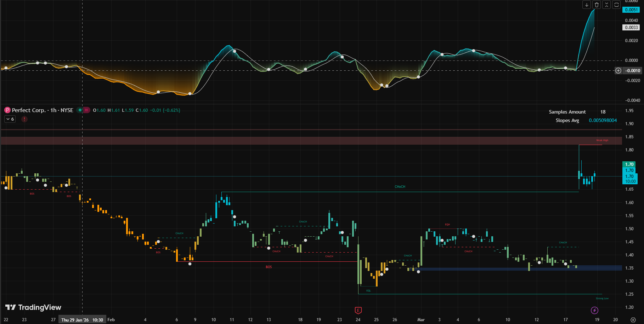644x324 pixels.
Task: Click the -0.01 (-0.62%) change value
Action: (165, 110)
